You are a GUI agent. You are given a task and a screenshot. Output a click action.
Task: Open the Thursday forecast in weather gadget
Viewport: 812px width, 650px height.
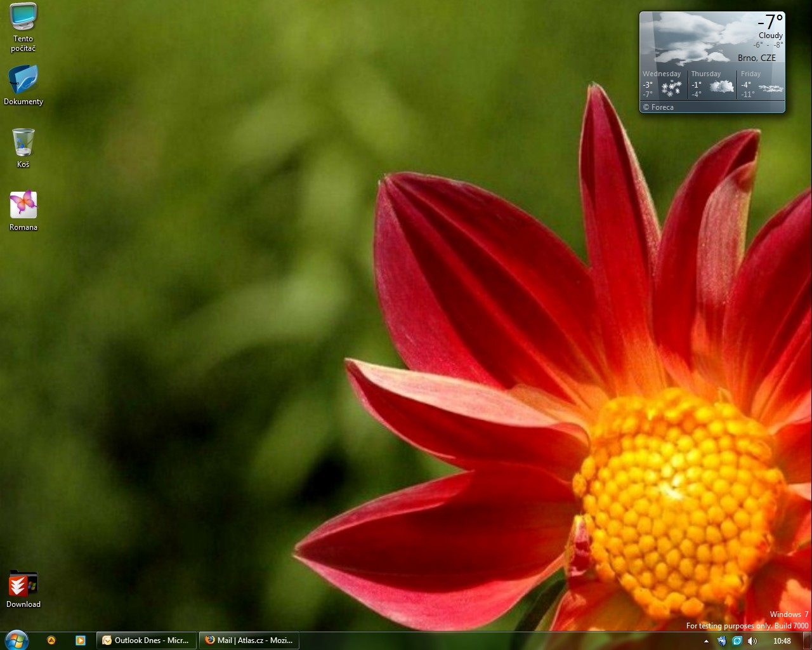pyautogui.click(x=713, y=84)
